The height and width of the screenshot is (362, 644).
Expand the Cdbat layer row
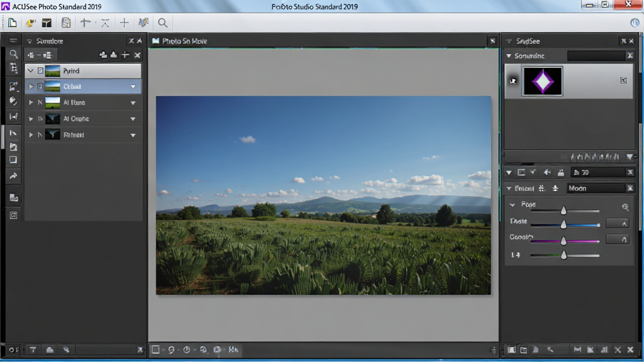pos(31,87)
